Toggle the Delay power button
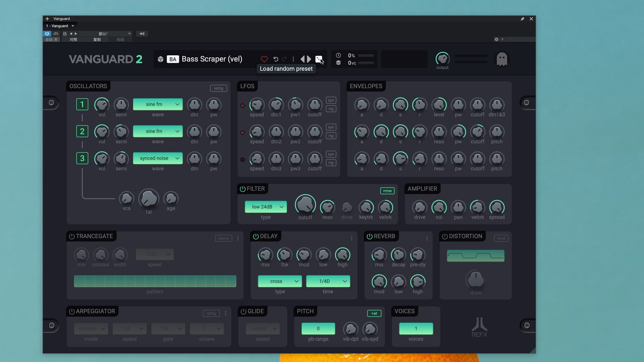The height and width of the screenshot is (362, 644). pos(256,236)
